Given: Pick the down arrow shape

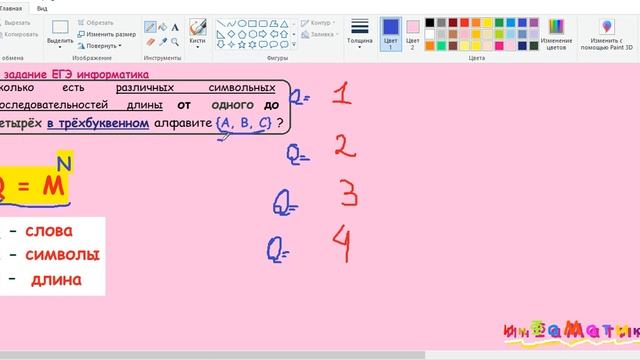Looking at the screenshot, I should 221,44.
